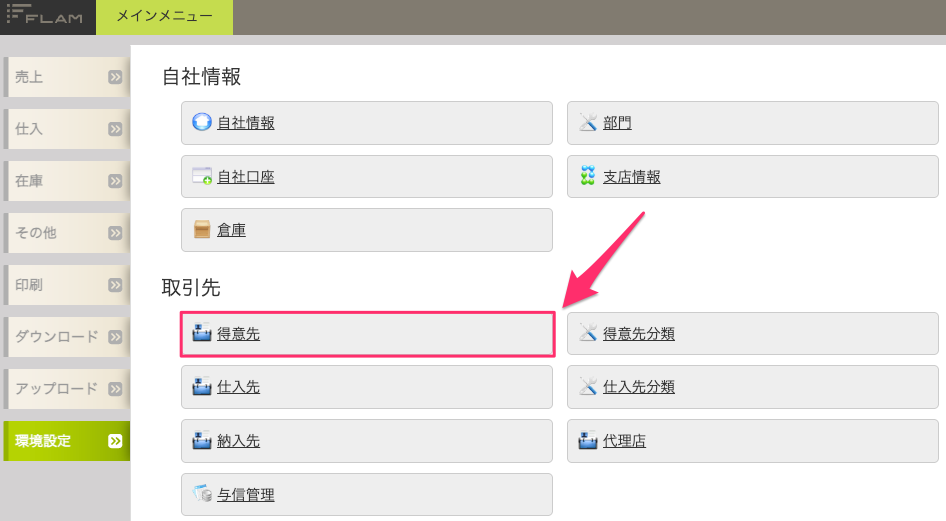Image resolution: width=946 pixels, height=521 pixels.
Task: Click the coins icon beside 与信管理
Action: [202, 493]
